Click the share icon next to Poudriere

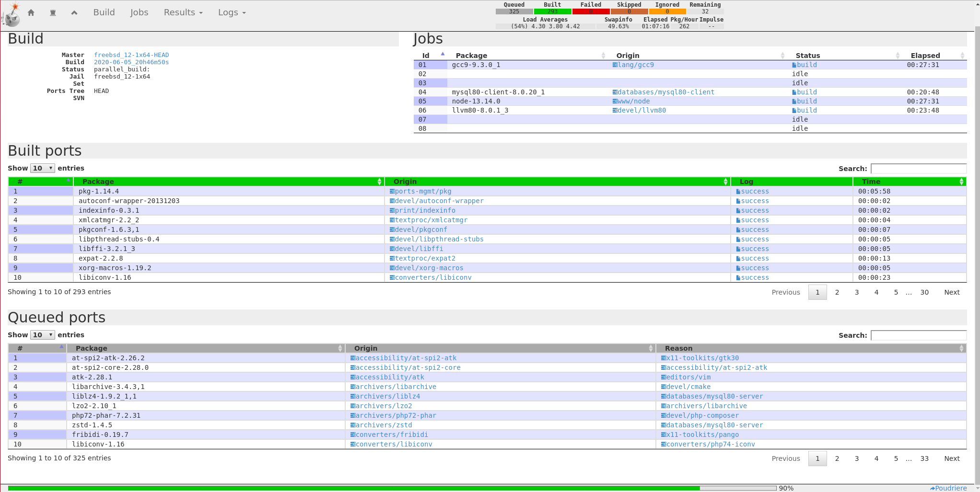(932, 488)
